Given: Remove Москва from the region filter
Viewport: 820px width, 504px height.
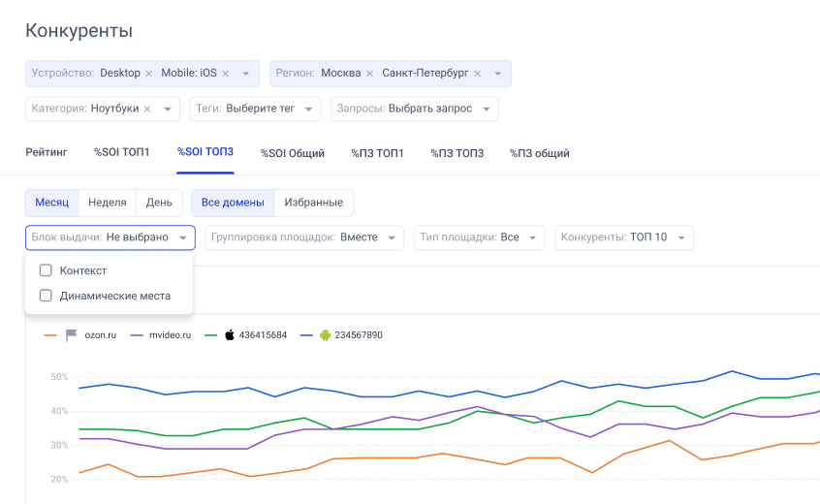Looking at the screenshot, I should coord(369,74).
